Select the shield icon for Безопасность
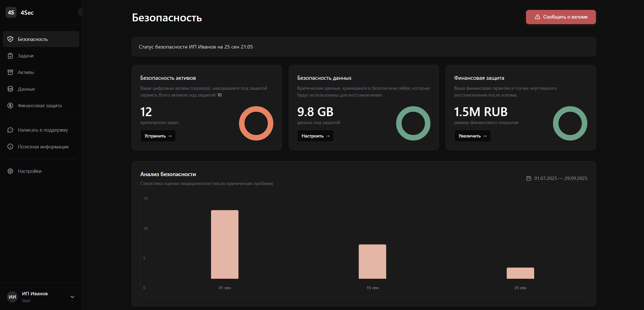Image resolution: width=644 pixels, height=310 pixels. (10, 39)
